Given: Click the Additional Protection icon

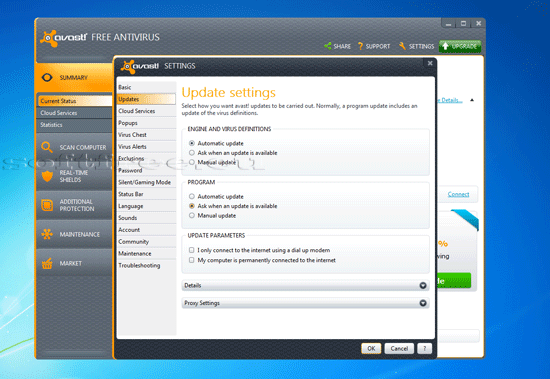Looking at the screenshot, I should pyautogui.click(x=47, y=205).
